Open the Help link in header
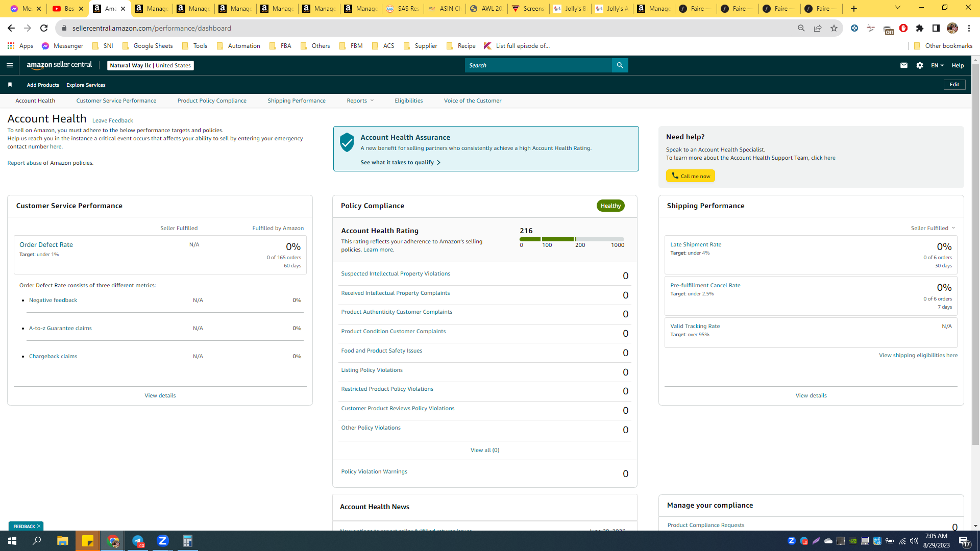 (958, 65)
